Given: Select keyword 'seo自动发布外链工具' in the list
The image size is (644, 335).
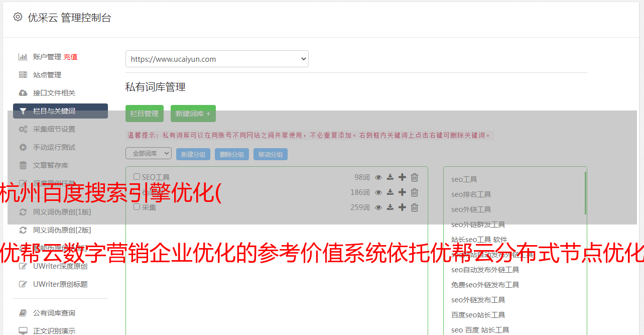Looking at the screenshot, I should (x=485, y=270).
